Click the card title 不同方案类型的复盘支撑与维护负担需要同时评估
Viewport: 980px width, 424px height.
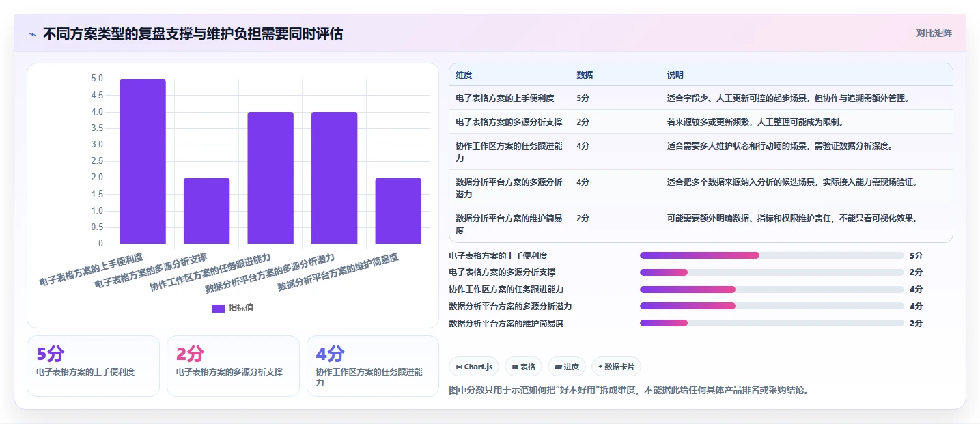(x=193, y=33)
